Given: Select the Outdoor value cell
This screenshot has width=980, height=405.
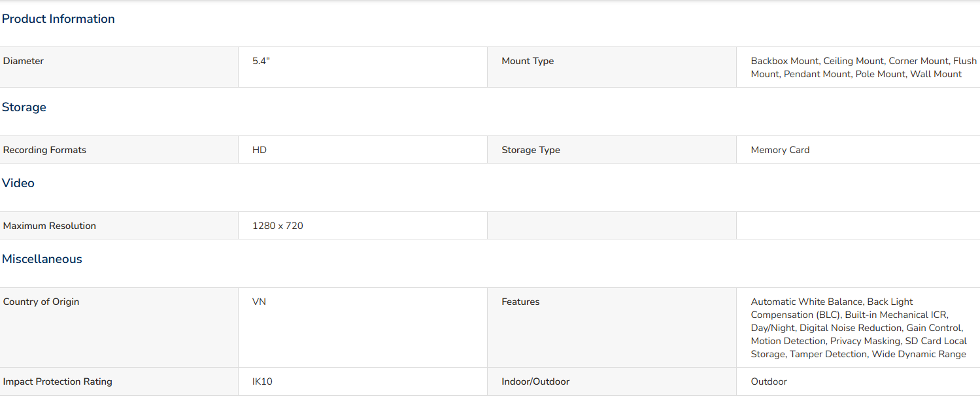Looking at the screenshot, I should click(858, 381).
